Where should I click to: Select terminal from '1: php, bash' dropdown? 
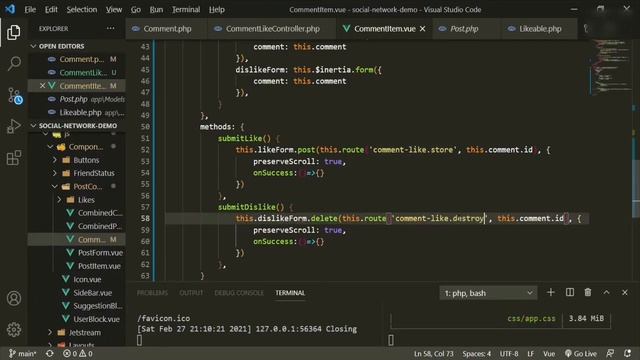[488, 293]
